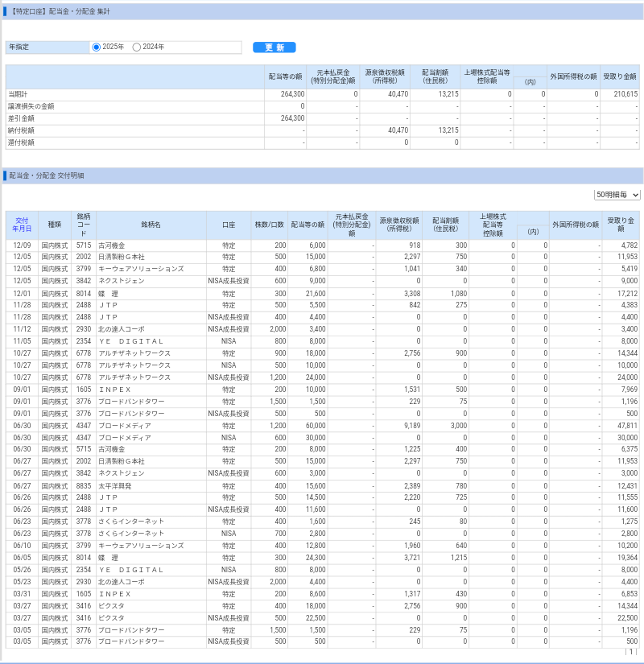The width and height of the screenshot is (644, 664).
Task: Click stock code 1605 in the 03/31 row
Action: pyautogui.click(x=84, y=593)
